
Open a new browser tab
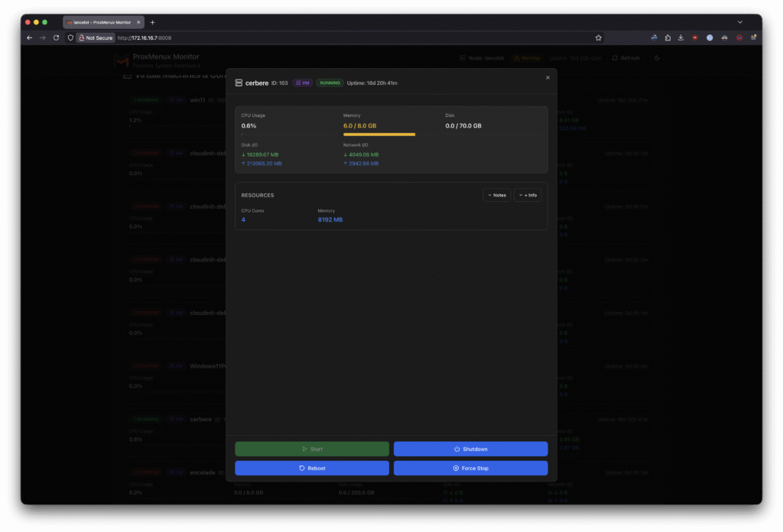pyautogui.click(x=152, y=22)
